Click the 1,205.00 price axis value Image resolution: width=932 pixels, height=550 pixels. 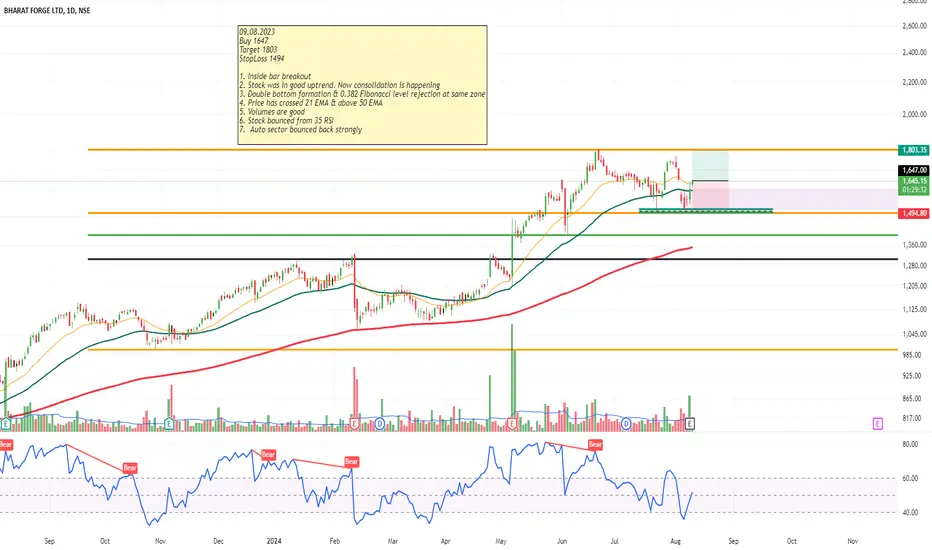(x=915, y=286)
